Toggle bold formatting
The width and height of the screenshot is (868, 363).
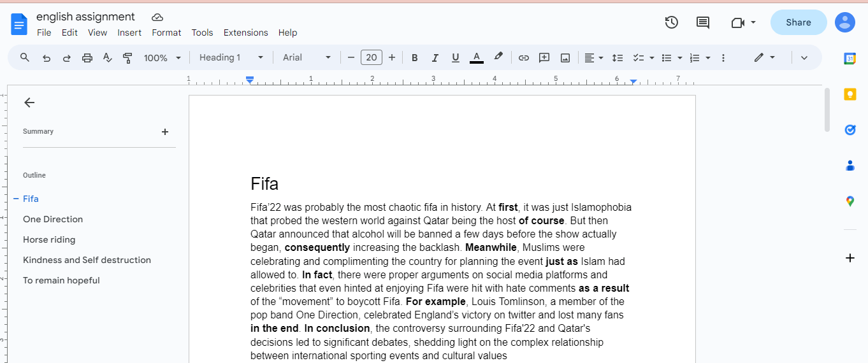[x=414, y=58]
